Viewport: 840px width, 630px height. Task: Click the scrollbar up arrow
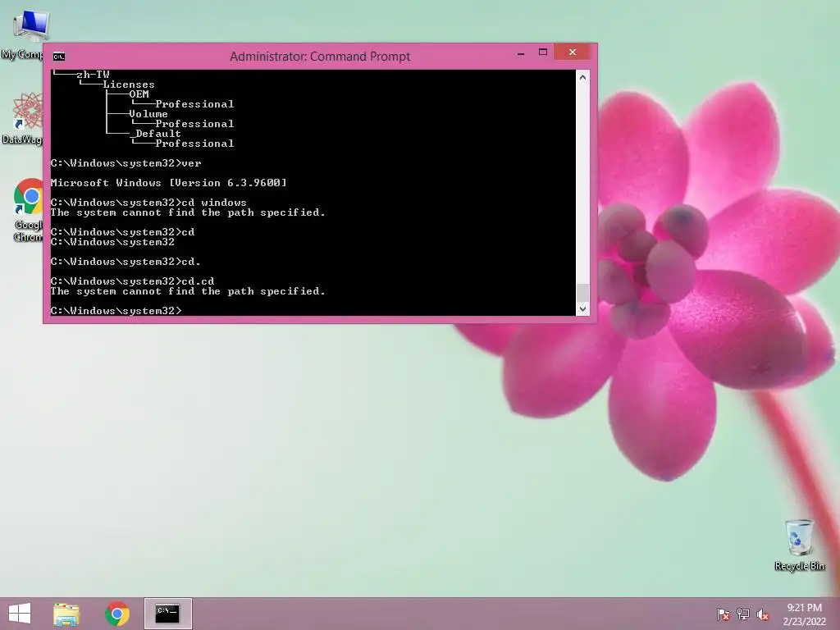coord(583,77)
